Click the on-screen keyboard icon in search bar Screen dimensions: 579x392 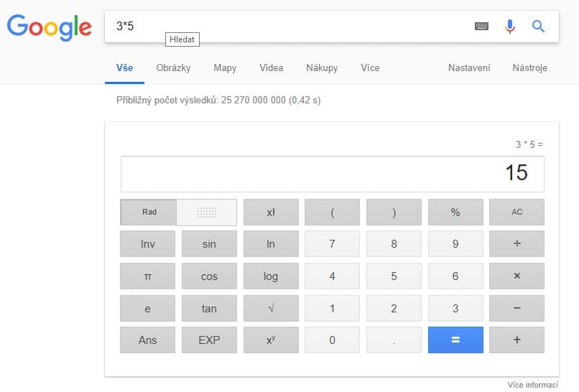click(x=481, y=27)
